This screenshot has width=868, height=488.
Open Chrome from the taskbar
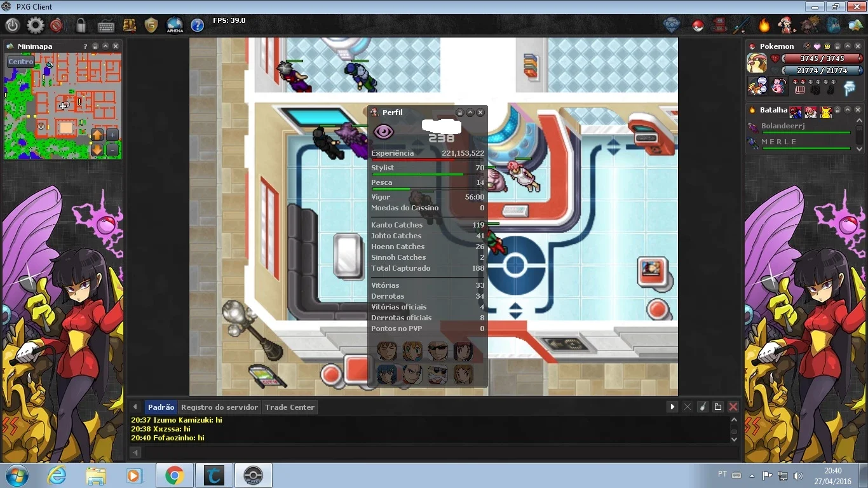coord(174,475)
